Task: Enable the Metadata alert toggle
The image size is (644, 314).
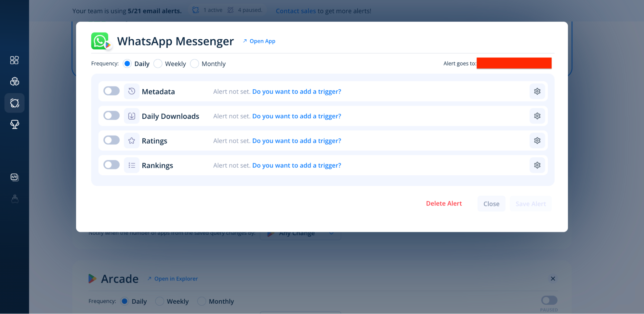Action: point(111,91)
